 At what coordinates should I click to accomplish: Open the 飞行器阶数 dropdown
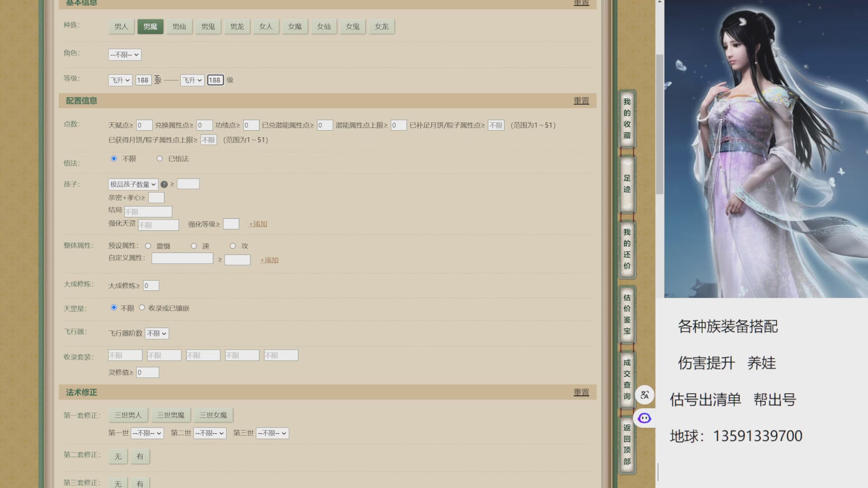[x=157, y=333]
